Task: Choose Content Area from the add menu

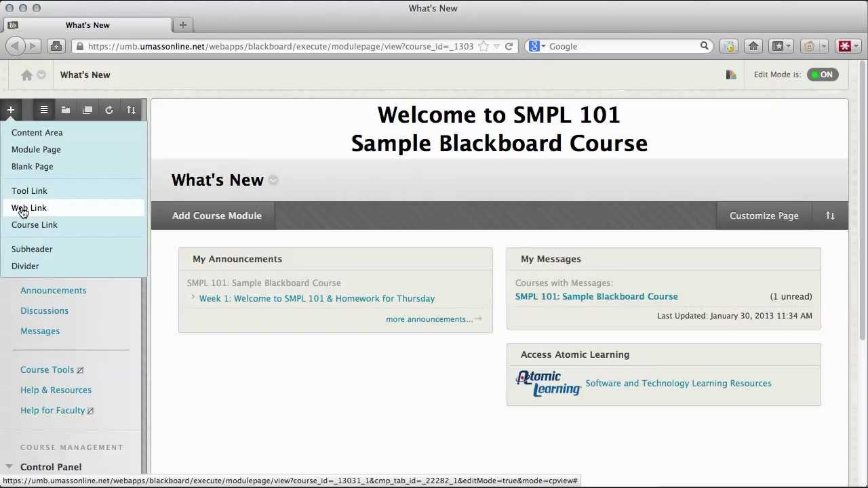Action: (x=37, y=133)
